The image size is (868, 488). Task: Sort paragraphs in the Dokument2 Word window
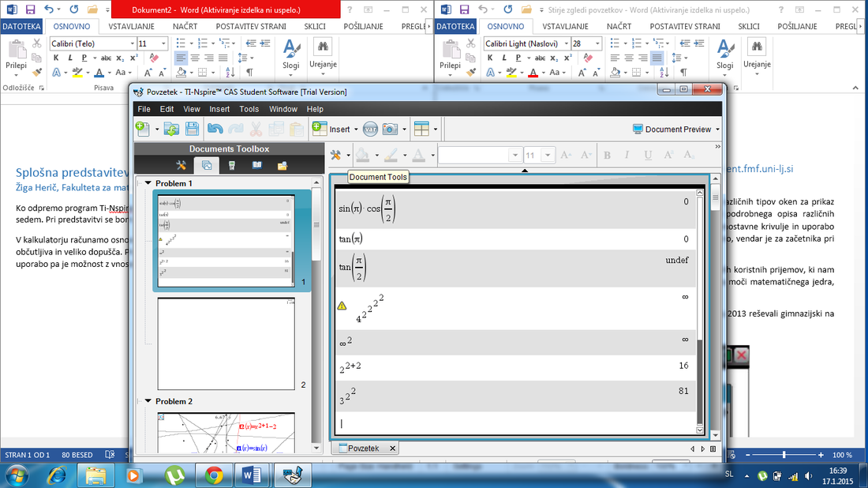[x=231, y=72]
